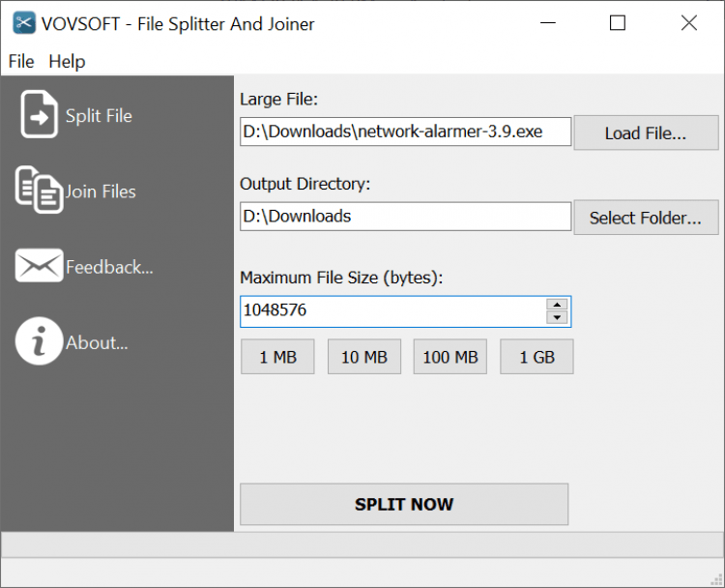Click inside the Output Directory field
Image resolution: width=725 pixels, height=588 pixels.
[405, 216]
